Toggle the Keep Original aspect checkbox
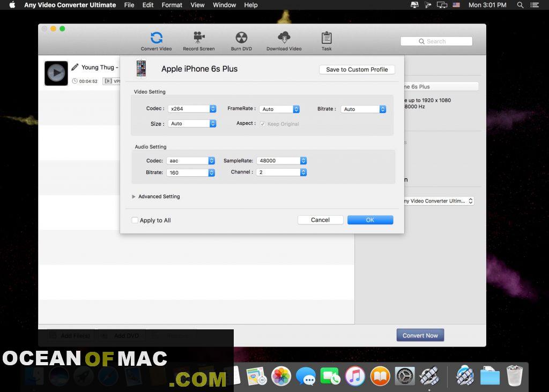Screen dimensions: 549x392 (262, 124)
